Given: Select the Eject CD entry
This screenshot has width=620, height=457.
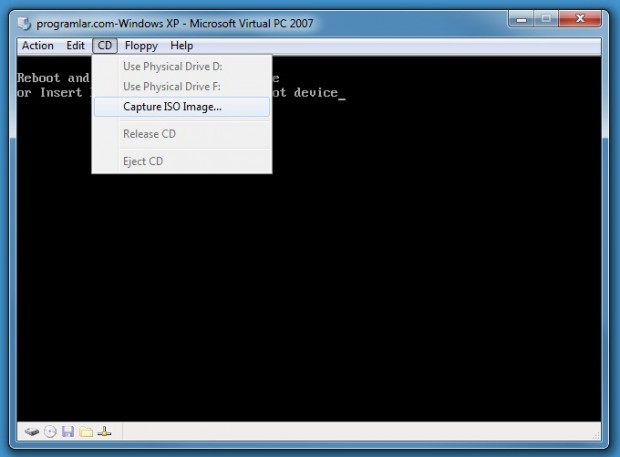Looking at the screenshot, I should point(182,161).
